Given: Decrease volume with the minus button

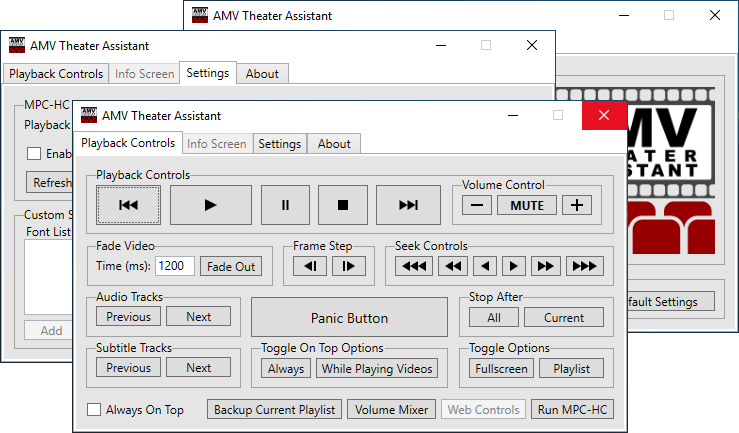Looking at the screenshot, I should (477, 205).
